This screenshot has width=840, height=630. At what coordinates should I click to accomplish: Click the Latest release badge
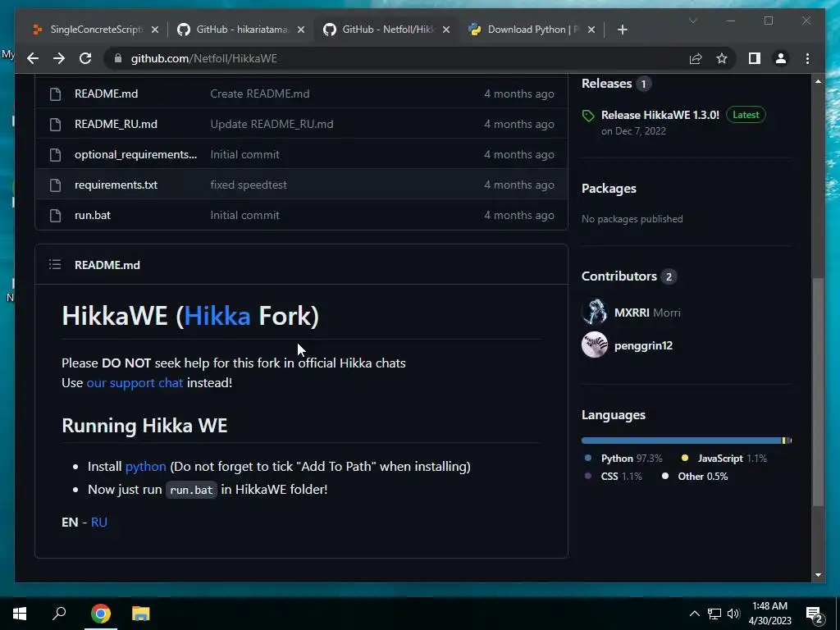coord(746,115)
